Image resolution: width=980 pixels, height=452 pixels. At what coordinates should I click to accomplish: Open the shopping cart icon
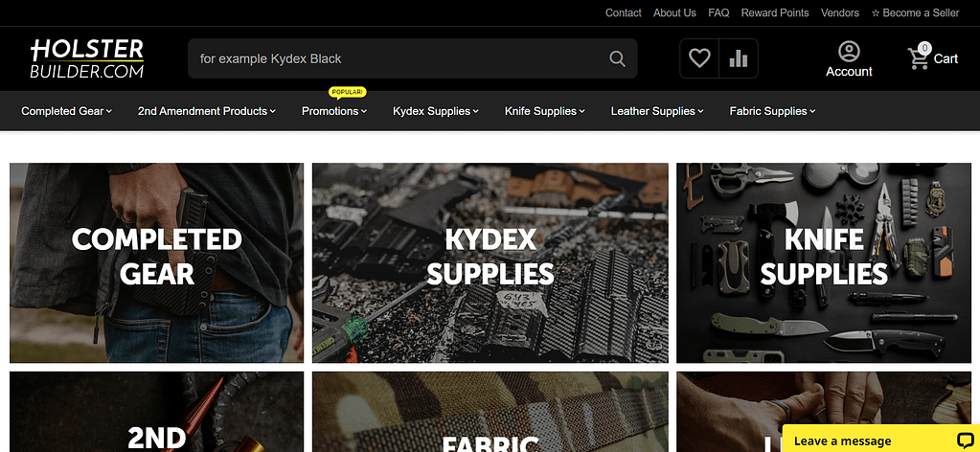point(919,58)
